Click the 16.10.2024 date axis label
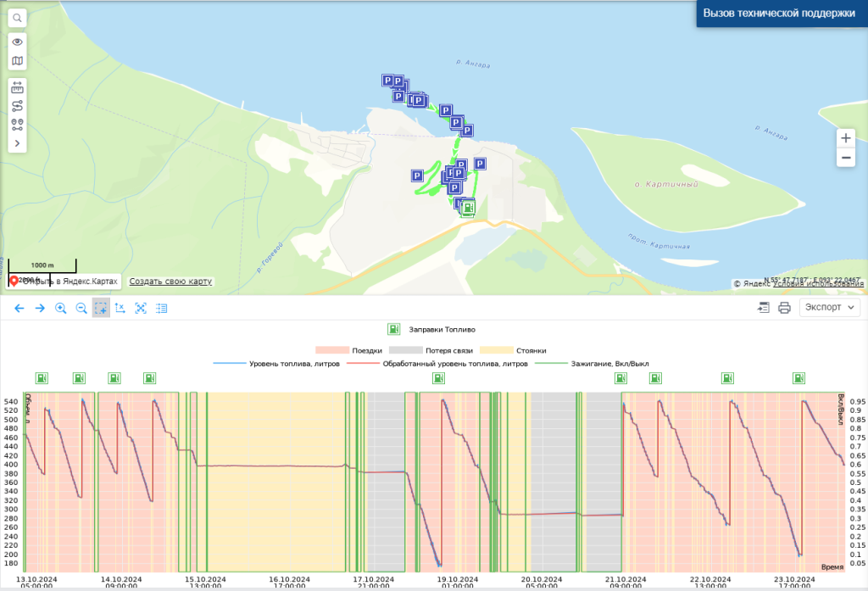This screenshot has width=868, height=591. [x=289, y=583]
